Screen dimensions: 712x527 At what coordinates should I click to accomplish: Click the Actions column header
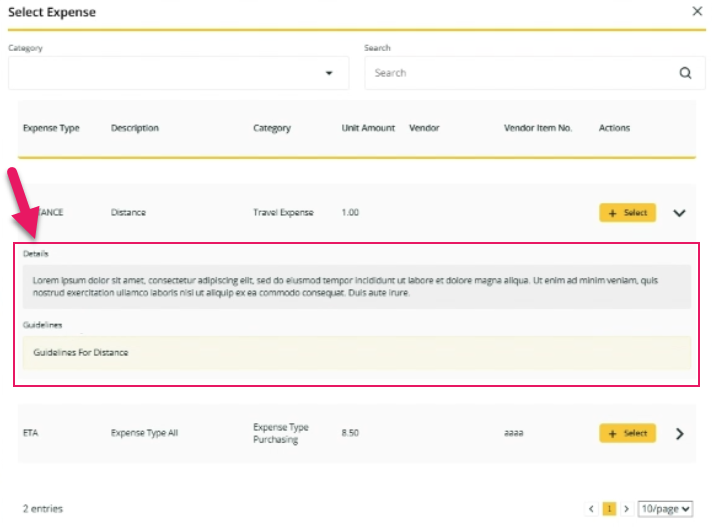(614, 128)
